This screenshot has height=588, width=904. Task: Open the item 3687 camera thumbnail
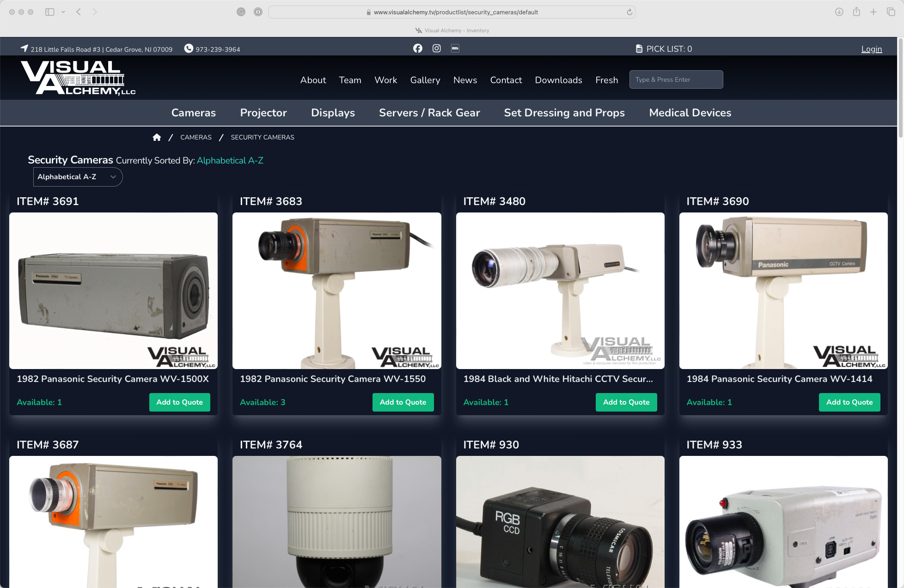(x=113, y=521)
